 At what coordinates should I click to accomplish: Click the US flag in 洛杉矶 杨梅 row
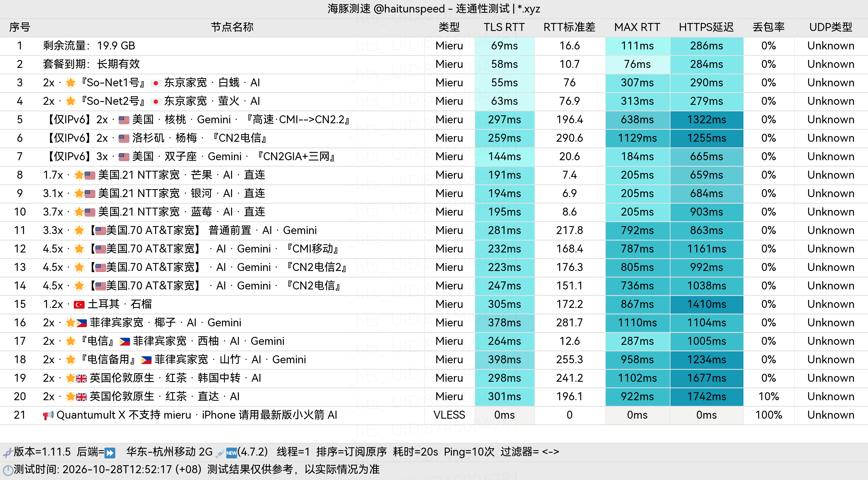coord(124,139)
